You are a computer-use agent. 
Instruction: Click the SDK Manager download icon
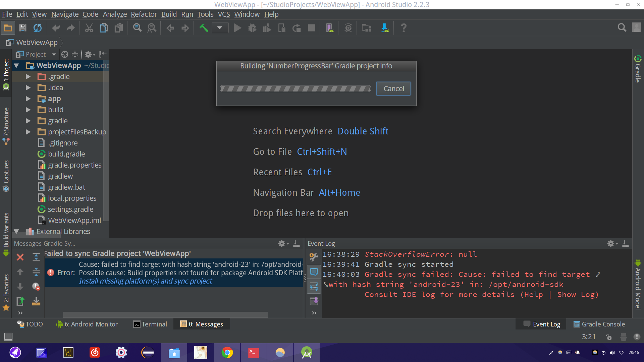385,28
